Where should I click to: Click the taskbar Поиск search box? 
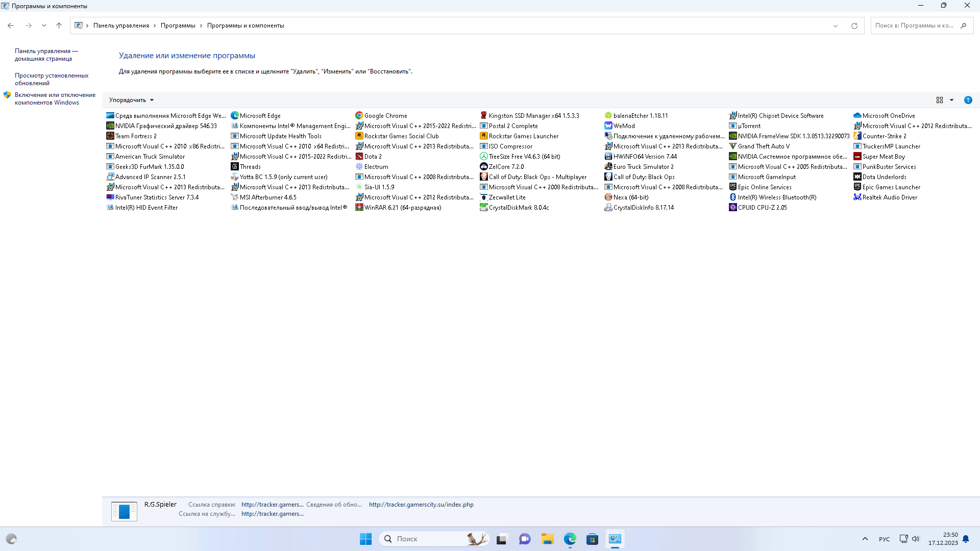(x=434, y=539)
